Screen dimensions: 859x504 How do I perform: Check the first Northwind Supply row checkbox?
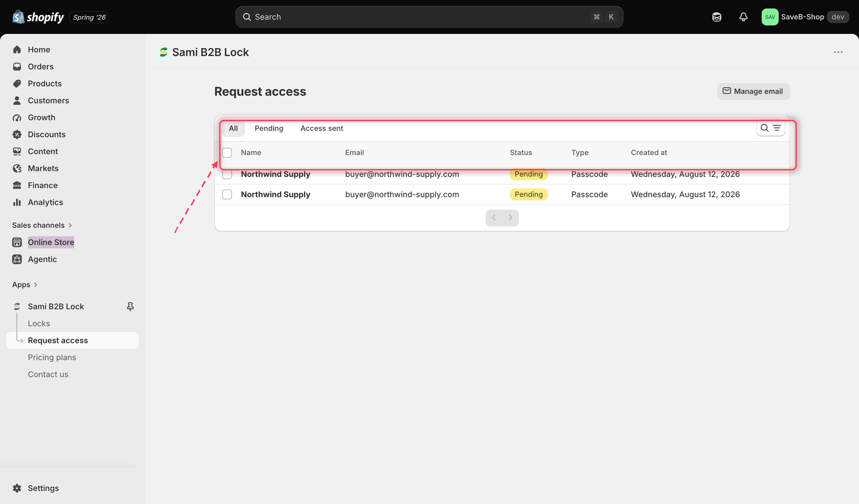pyautogui.click(x=227, y=174)
